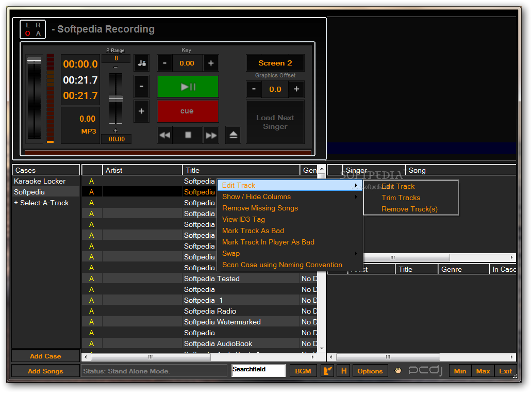532x393 pixels.
Task: Click pitch bend plus button
Action: point(141,111)
